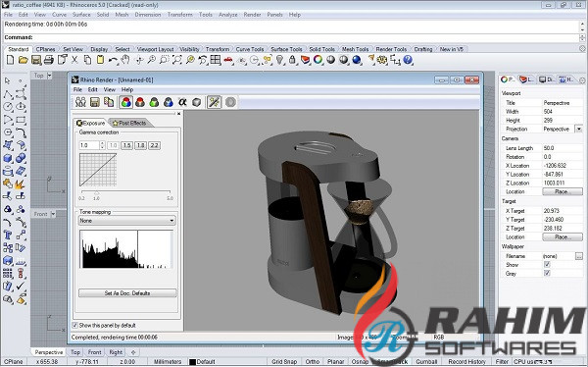Select the pointer tool in left sidebar
The height and width of the screenshot is (367, 588).
8,80
